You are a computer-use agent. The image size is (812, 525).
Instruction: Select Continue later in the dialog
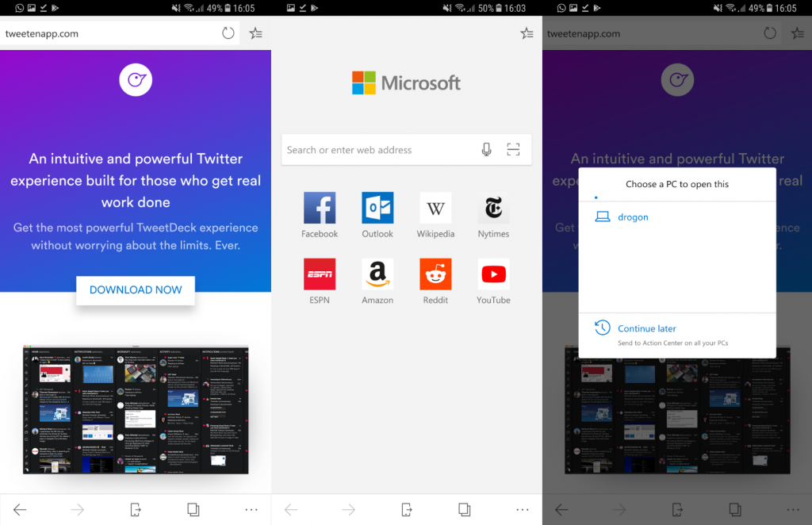(677, 334)
